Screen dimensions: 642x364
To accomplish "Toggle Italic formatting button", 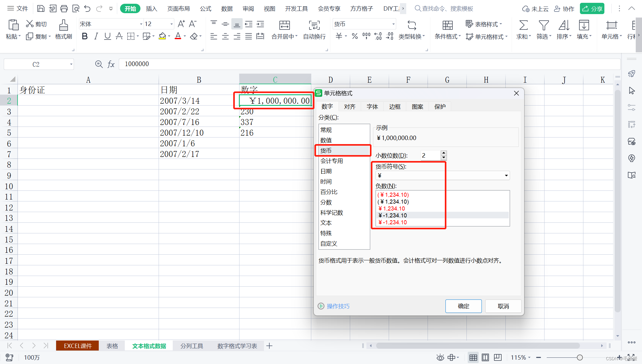I will (x=96, y=37).
